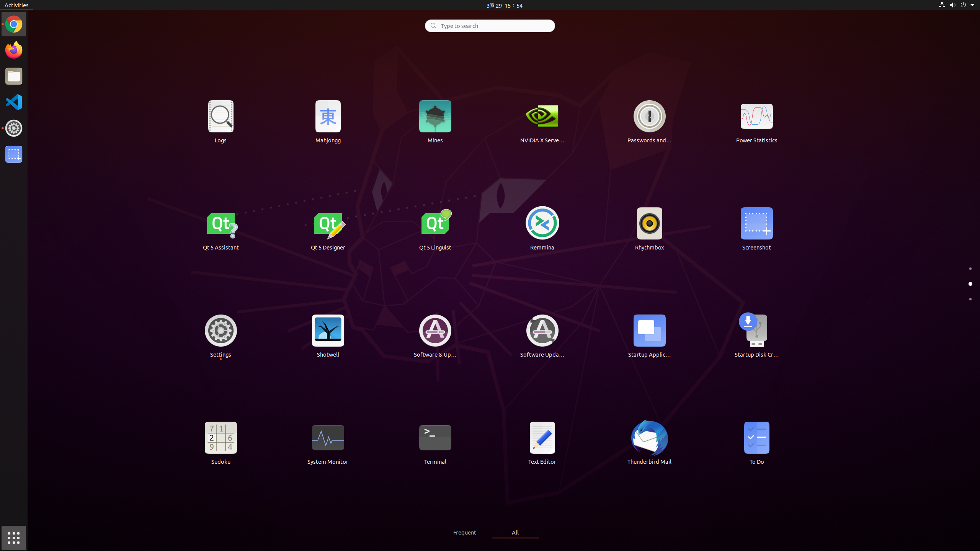Open NVIDIA X Server settings
The width and height of the screenshot is (980, 551).
pos(542,117)
